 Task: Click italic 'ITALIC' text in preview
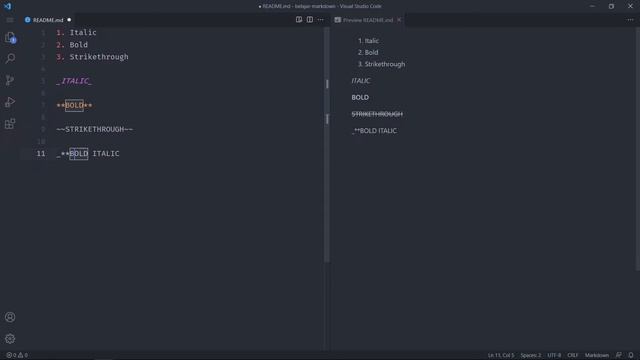tap(361, 81)
